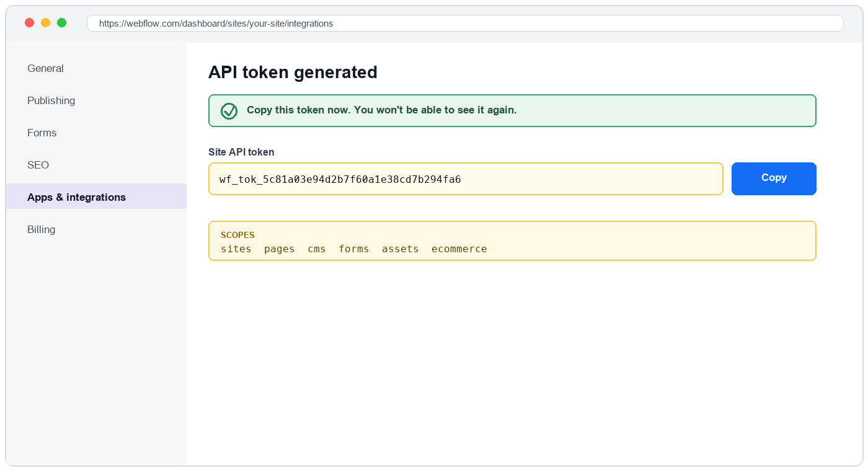Click the green checkmark success icon
This screenshot has width=868, height=471.
tap(229, 111)
